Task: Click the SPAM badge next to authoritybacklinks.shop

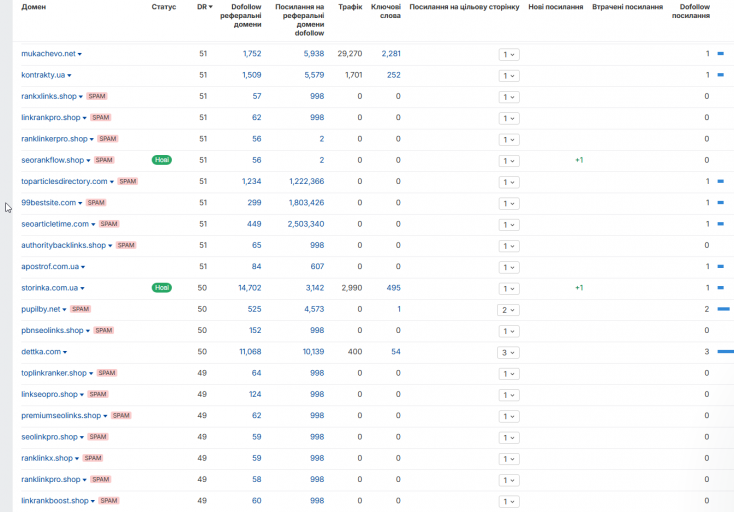Action: coord(126,245)
